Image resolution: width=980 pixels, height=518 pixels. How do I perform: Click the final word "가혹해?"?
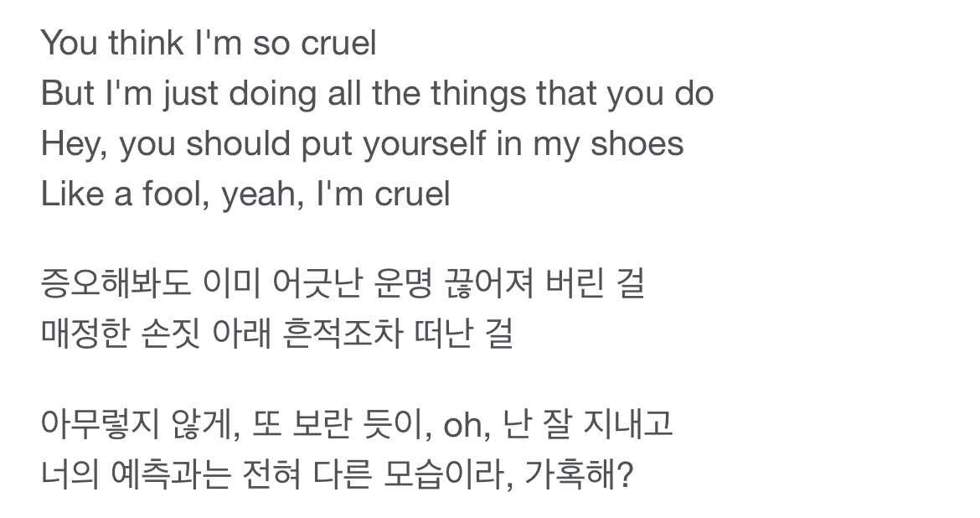click(x=579, y=476)
